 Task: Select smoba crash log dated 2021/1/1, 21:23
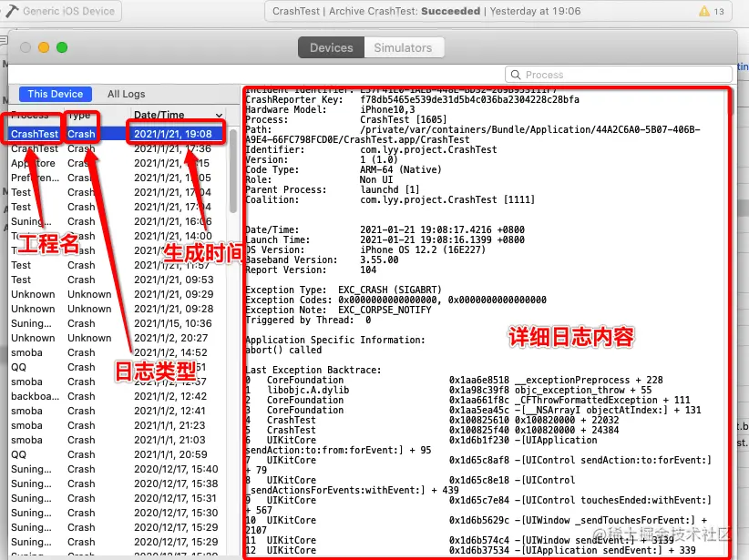coord(117,425)
